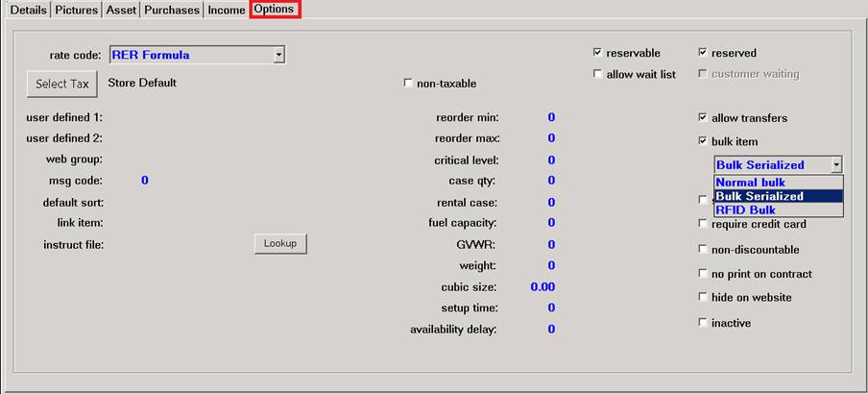Choose Normal bulk from the list

pyautogui.click(x=779, y=183)
